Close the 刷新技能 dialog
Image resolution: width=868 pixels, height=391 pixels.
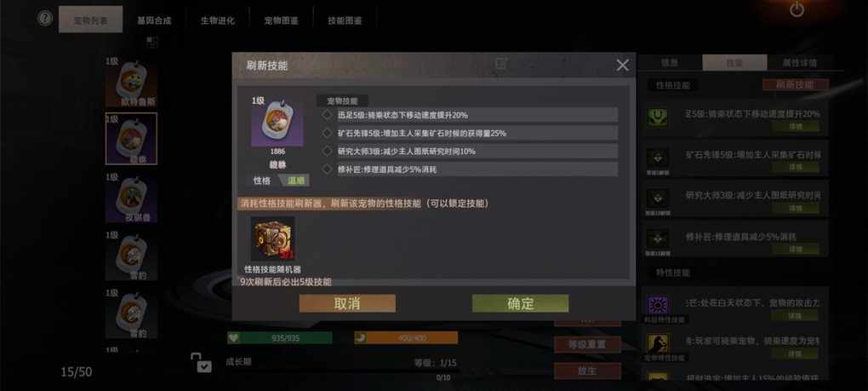(x=623, y=66)
